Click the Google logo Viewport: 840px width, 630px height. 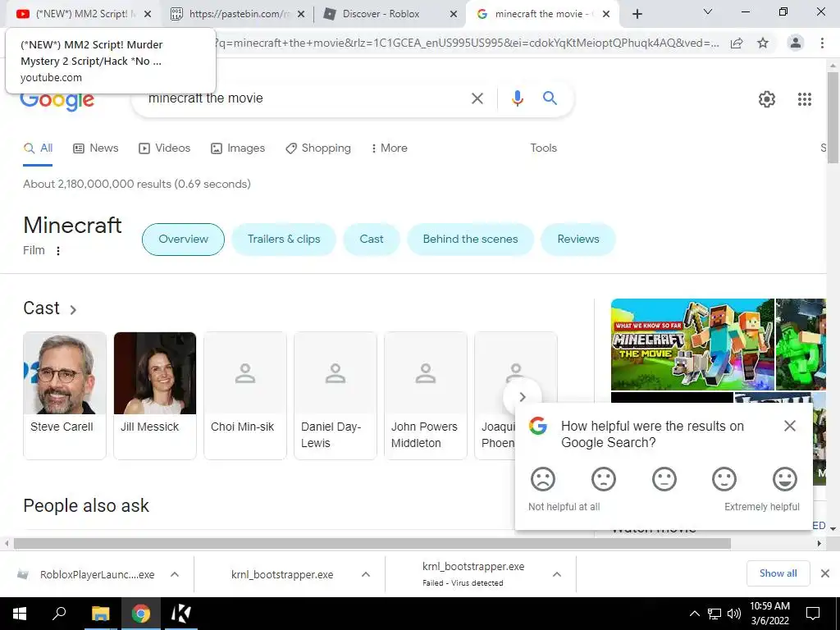click(x=57, y=101)
